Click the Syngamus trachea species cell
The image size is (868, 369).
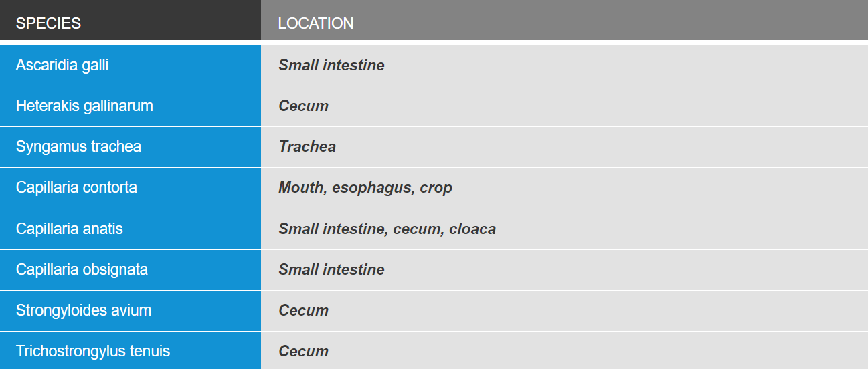coord(131,146)
